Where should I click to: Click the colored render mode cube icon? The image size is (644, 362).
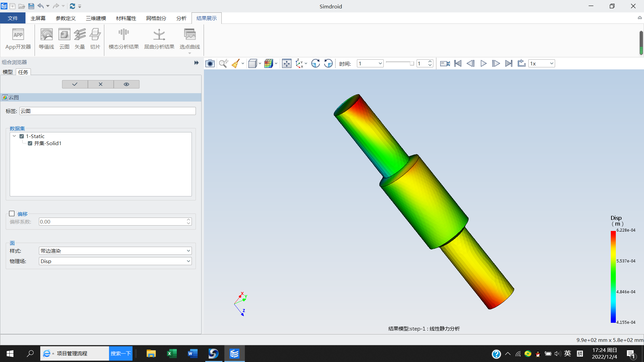pos(268,63)
